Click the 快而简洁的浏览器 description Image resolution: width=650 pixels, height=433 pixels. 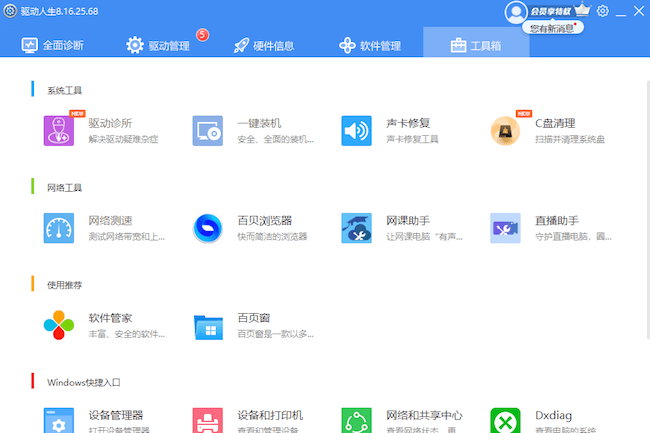click(x=272, y=237)
